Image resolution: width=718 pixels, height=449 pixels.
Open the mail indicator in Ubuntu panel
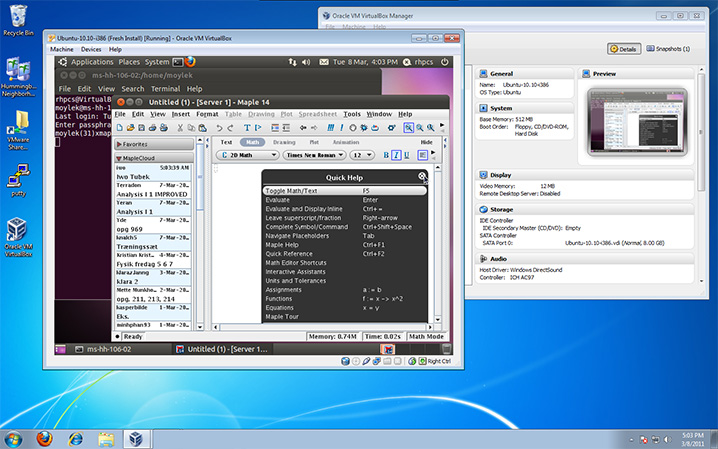coord(324,62)
